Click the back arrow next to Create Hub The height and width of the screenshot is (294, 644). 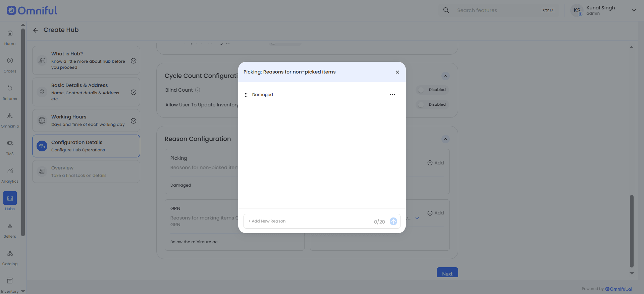tap(36, 30)
